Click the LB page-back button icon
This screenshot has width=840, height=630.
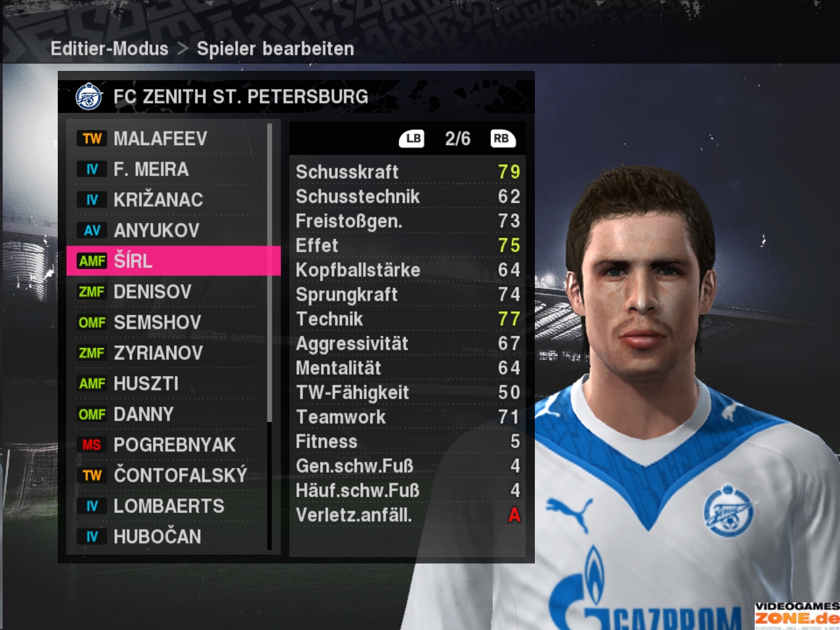tap(412, 138)
